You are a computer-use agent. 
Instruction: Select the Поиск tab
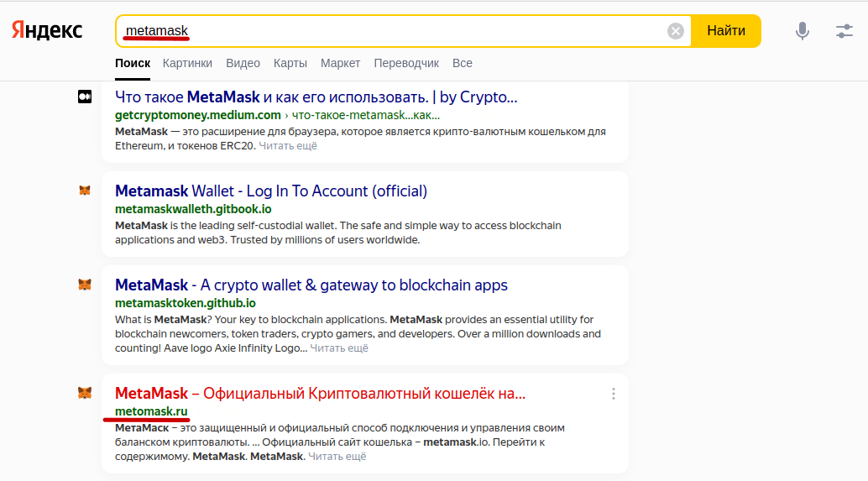tap(133, 63)
